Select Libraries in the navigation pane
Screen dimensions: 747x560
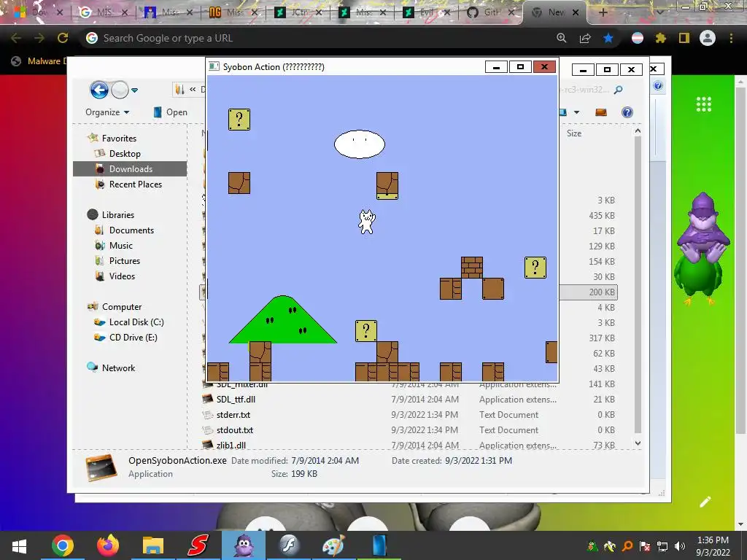(x=117, y=215)
